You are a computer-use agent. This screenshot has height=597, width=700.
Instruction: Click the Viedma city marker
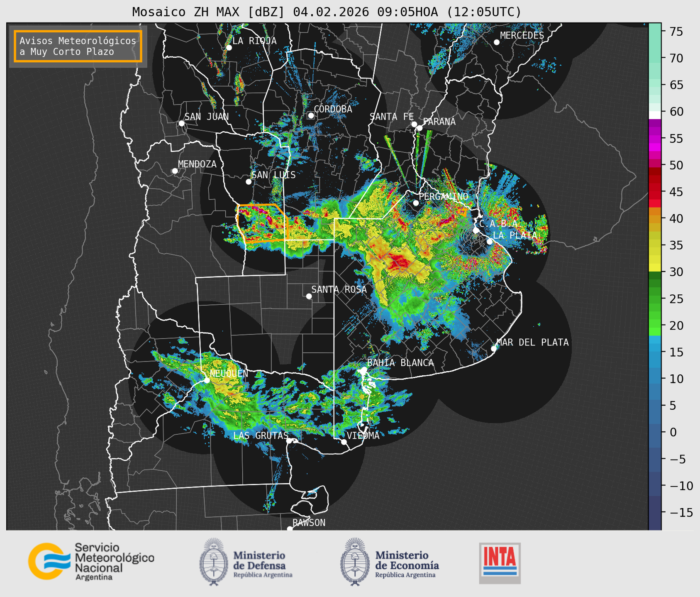[x=344, y=442]
